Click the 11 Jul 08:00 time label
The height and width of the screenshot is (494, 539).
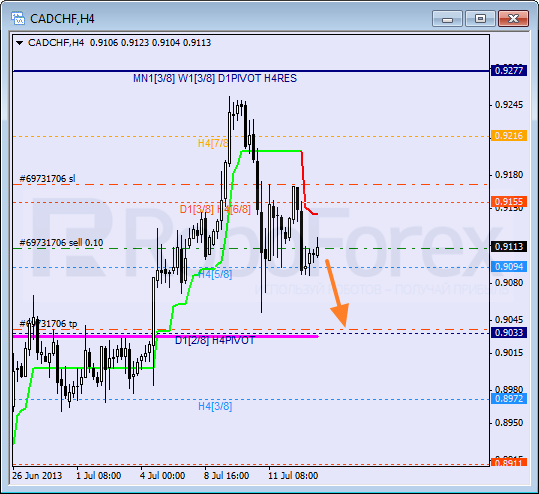tap(293, 476)
